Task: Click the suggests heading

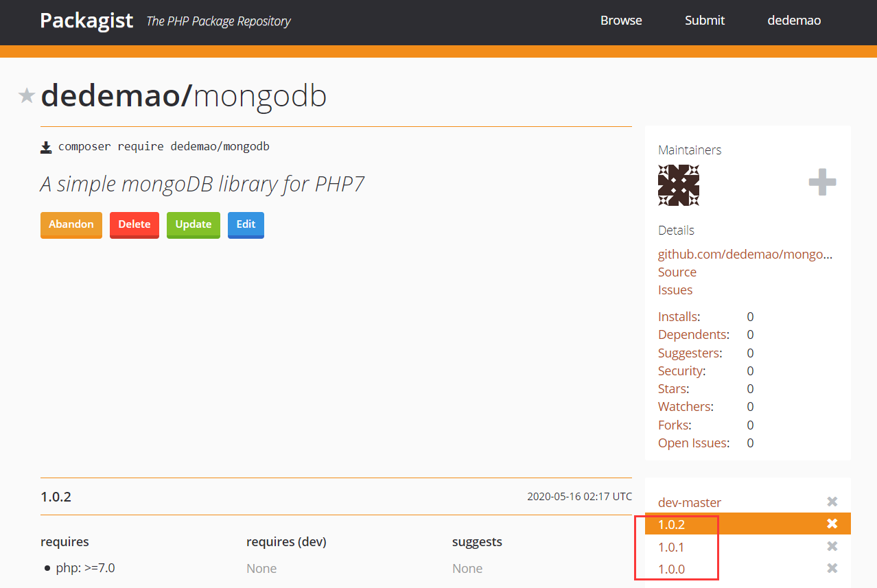Action: tap(477, 542)
